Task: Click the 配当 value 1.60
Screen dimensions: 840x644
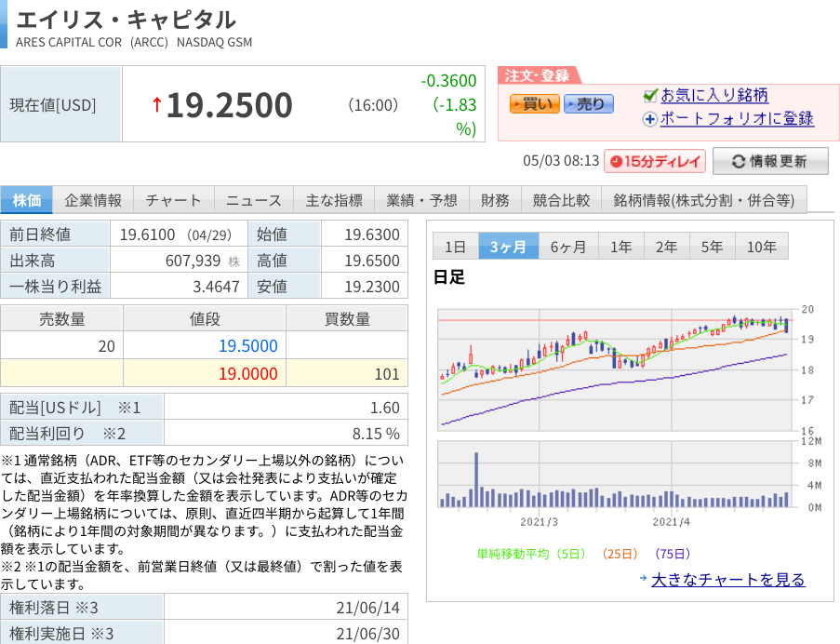Action: point(385,408)
